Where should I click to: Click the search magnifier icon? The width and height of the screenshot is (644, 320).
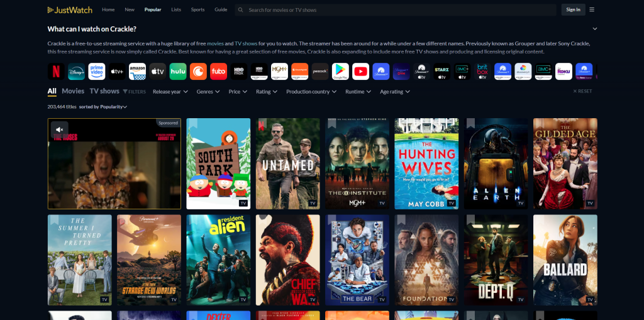241,10
